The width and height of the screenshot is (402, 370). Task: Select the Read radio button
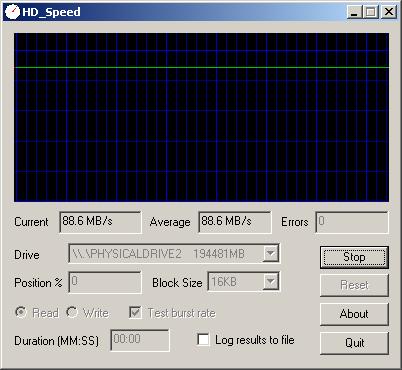[21, 312]
